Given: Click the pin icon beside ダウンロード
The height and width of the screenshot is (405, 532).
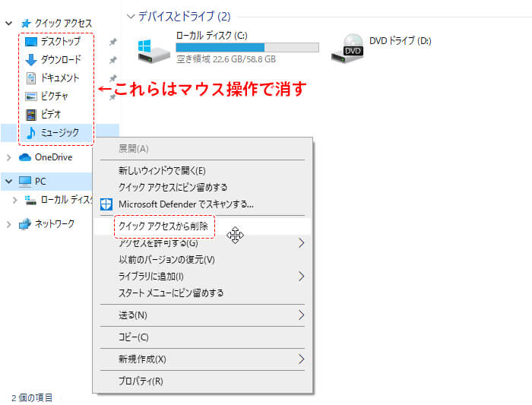Looking at the screenshot, I should coord(112,60).
